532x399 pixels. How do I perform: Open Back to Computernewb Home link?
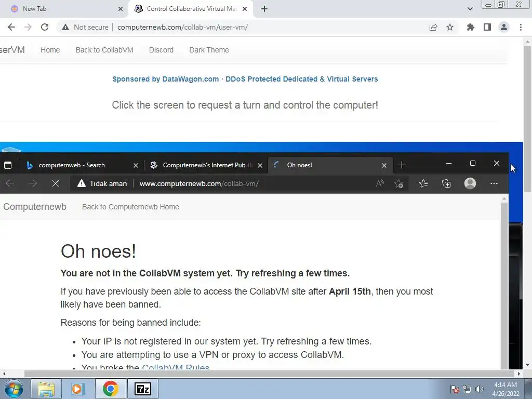point(130,207)
